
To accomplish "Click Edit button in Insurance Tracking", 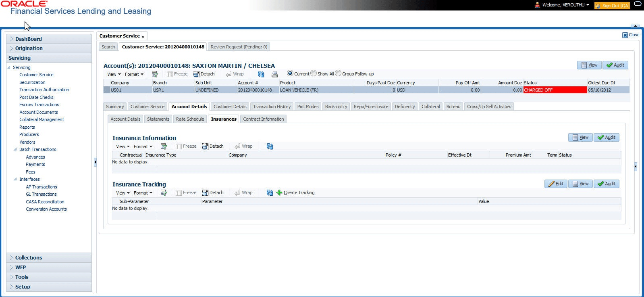I will pyautogui.click(x=556, y=184).
